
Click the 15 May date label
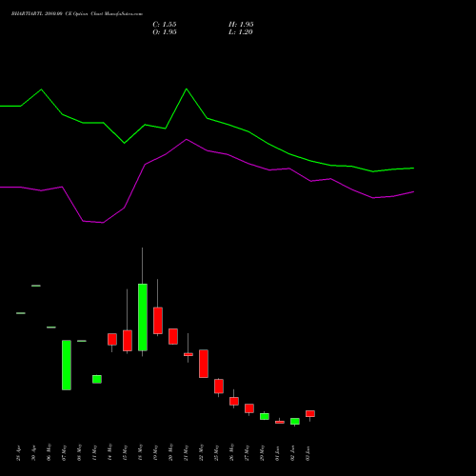[x=125, y=453]
